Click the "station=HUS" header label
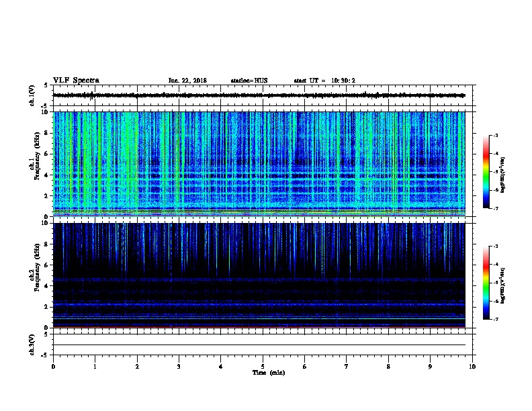Viewport: 532px width, 411px height. 249,81
